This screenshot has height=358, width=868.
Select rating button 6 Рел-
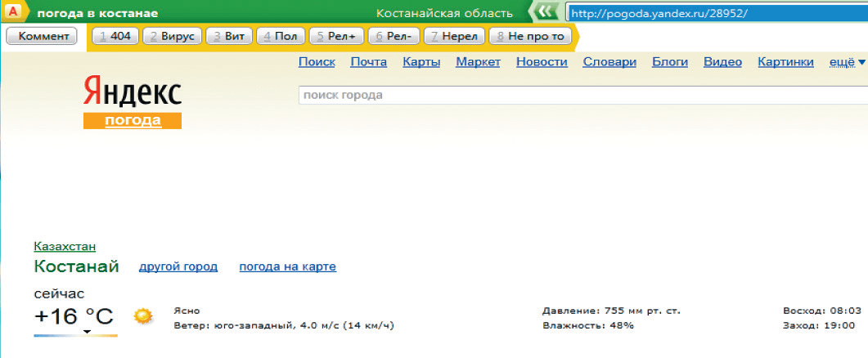(x=394, y=37)
